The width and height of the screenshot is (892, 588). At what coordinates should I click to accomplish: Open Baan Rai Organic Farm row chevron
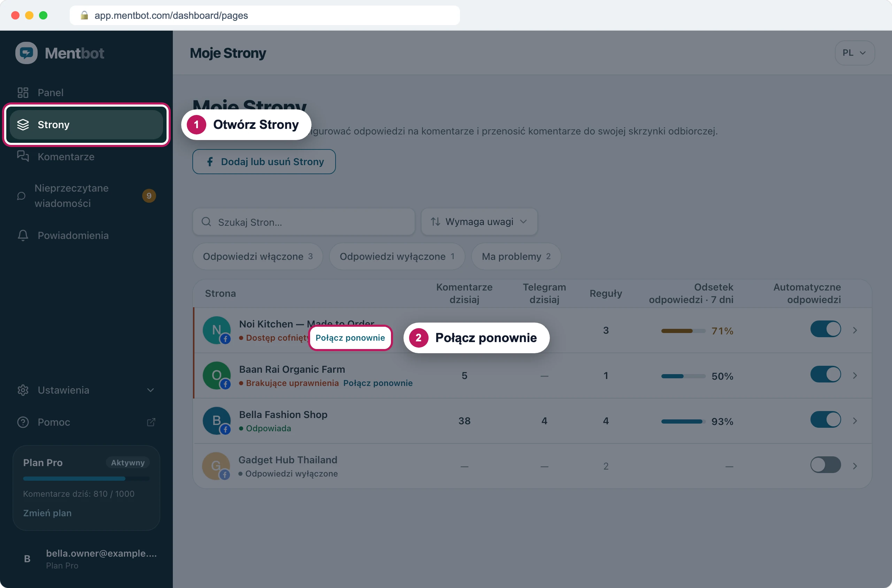(x=855, y=376)
